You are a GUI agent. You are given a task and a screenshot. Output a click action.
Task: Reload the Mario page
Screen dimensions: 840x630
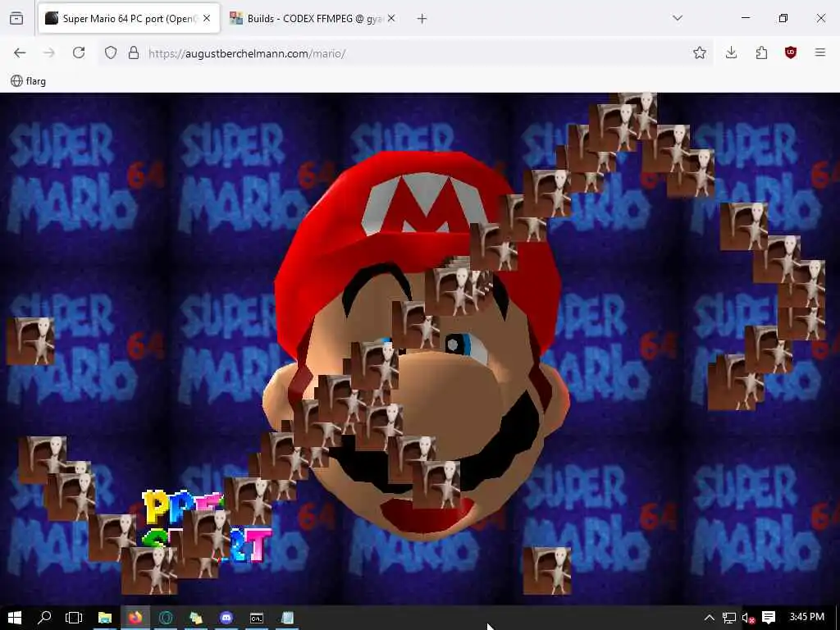click(79, 52)
